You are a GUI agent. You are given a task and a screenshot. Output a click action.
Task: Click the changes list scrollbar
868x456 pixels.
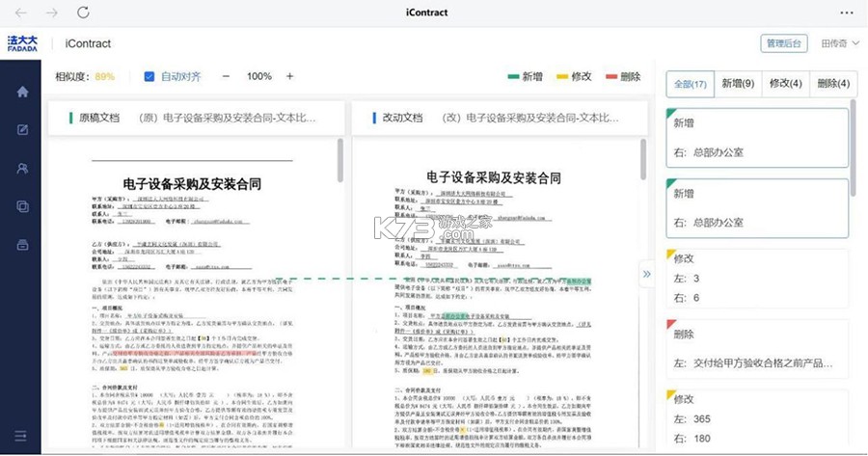(854, 148)
